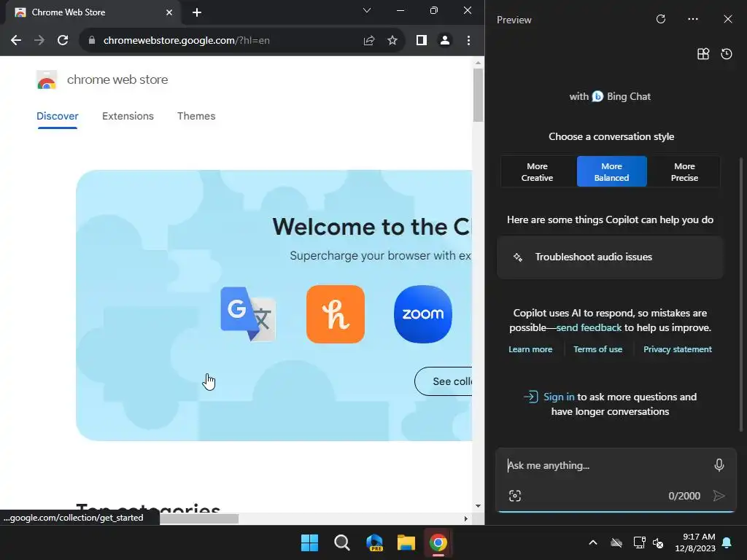Go back using Chrome's back arrow
This screenshot has height=560, width=747.
[x=16, y=41]
